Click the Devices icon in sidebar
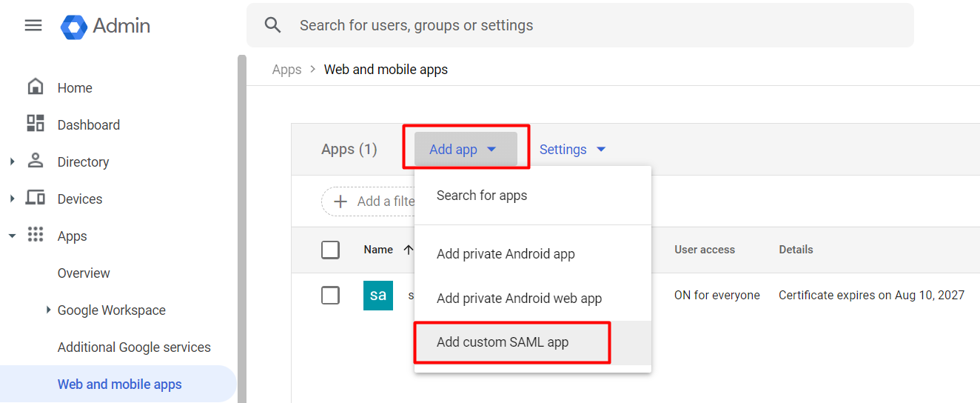This screenshot has height=403, width=980. 35,198
